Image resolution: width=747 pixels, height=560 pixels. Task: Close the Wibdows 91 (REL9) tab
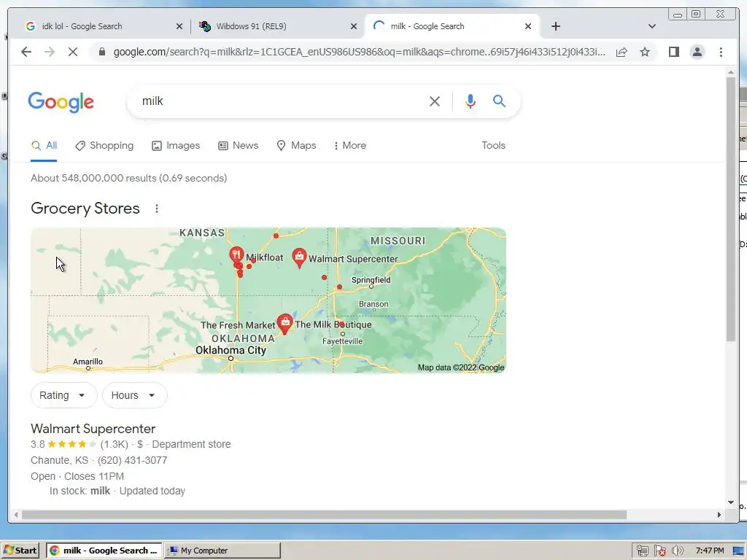[354, 26]
